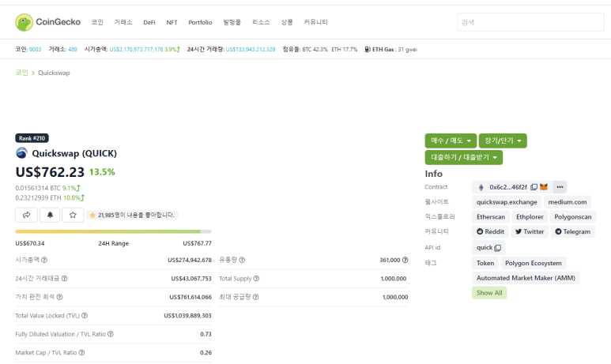The height and width of the screenshot is (364, 611).
Task: Click help icon next to Total Value Locked
Action: pos(85,316)
